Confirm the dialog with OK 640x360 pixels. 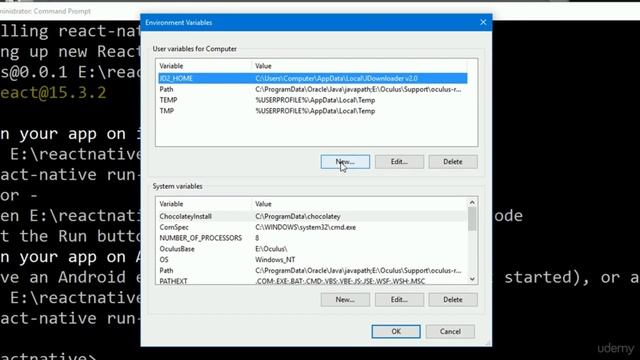tap(396, 331)
